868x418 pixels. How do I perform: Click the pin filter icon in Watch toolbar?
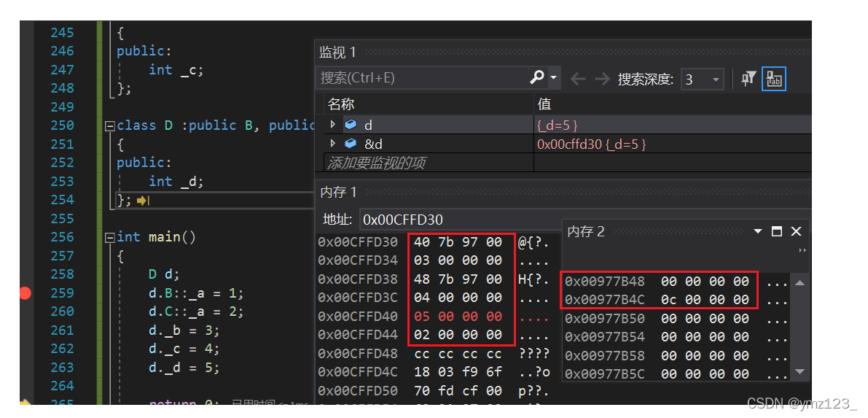748,79
